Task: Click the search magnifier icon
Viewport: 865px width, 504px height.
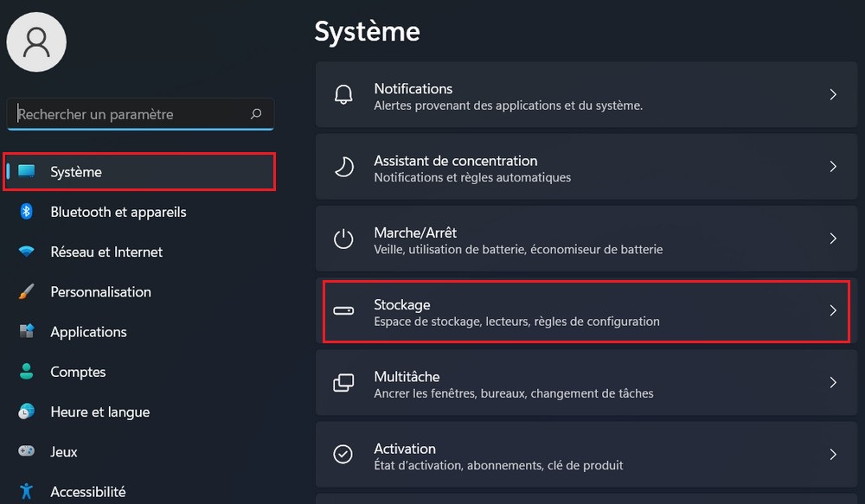Action: [x=256, y=114]
